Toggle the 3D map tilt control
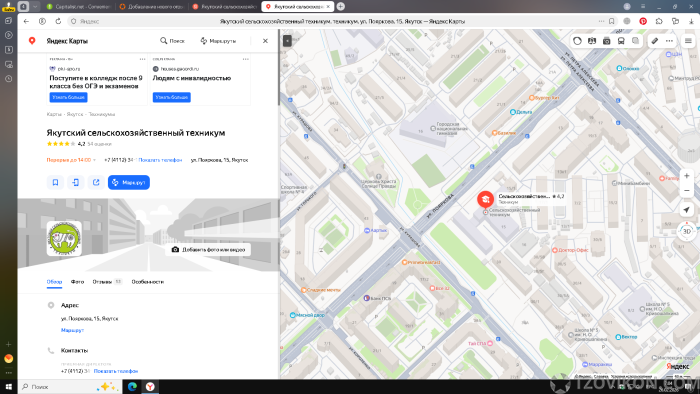 687,231
